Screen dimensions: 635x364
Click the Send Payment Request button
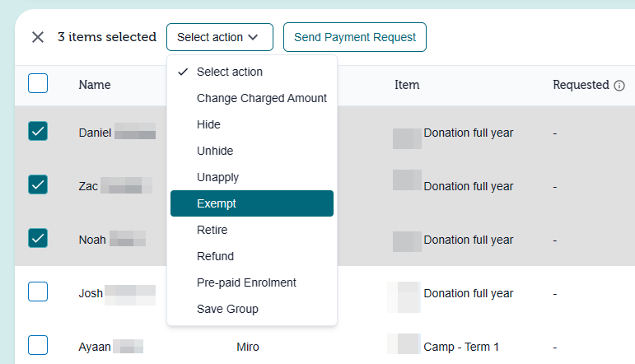(355, 37)
